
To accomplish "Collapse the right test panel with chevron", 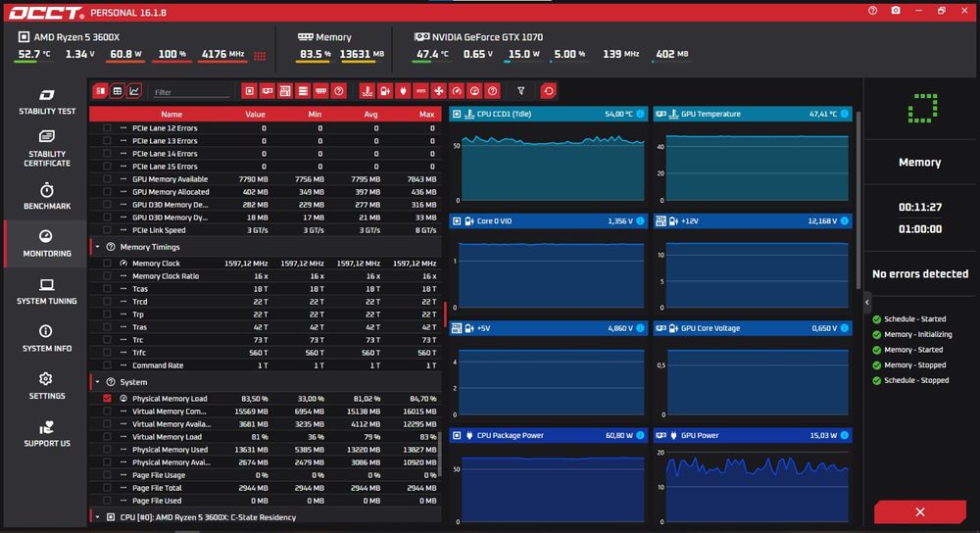I will tap(867, 303).
